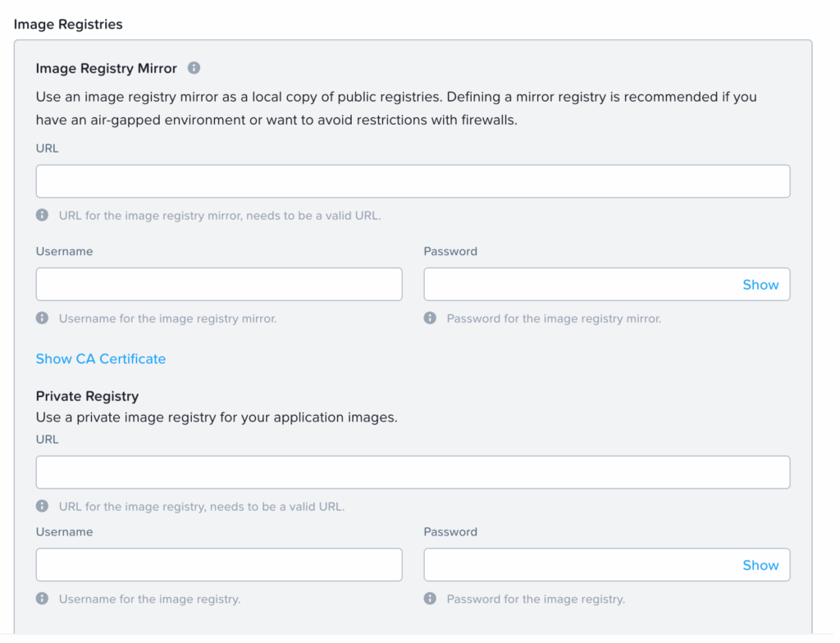Screen dimensions: 840x643
Task: Show the Private Registry password
Action: [x=760, y=565]
